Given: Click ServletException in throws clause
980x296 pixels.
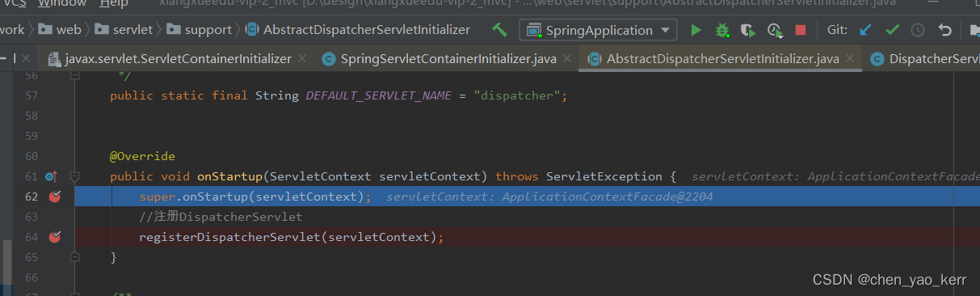Looking at the screenshot, I should pos(605,176).
